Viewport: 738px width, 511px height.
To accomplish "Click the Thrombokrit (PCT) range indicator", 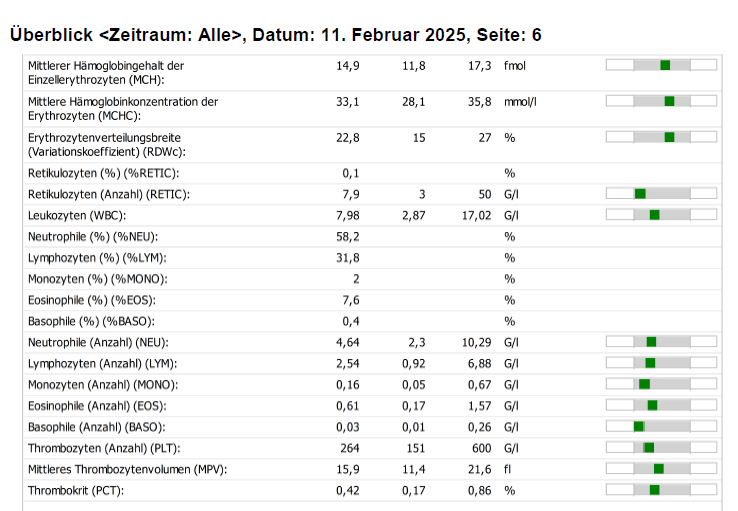I will coord(661,490).
